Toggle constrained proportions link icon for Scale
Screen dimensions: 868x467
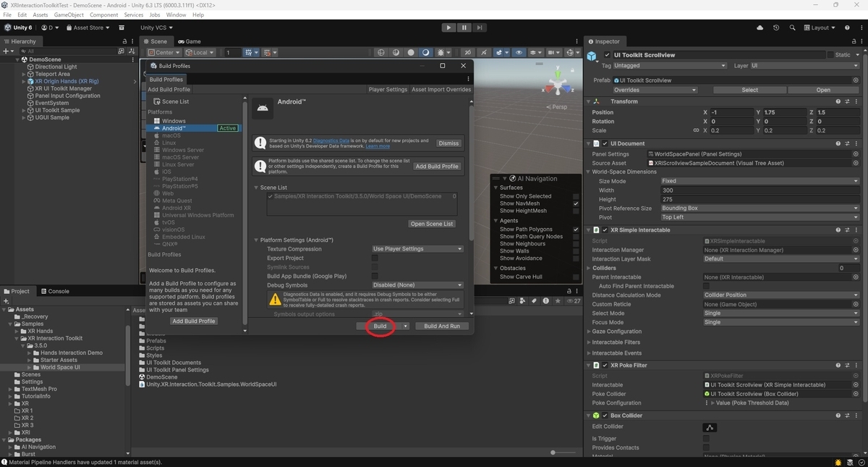pos(697,130)
